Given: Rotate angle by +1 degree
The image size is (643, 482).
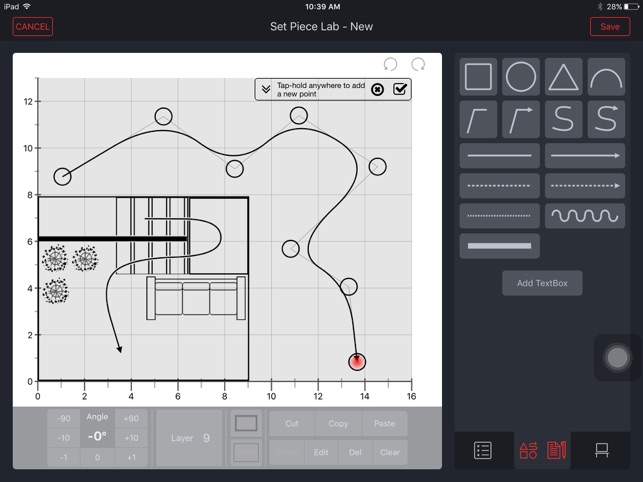Looking at the screenshot, I should [131, 457].
